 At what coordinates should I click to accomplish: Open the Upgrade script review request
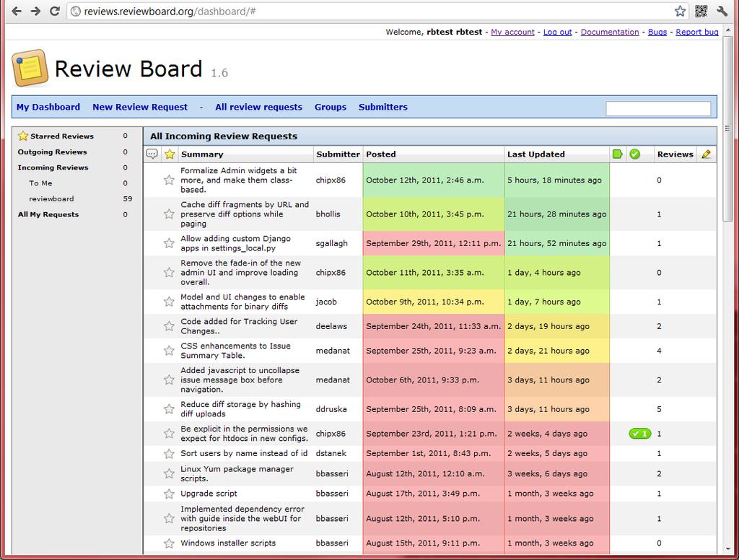[209, 494]
